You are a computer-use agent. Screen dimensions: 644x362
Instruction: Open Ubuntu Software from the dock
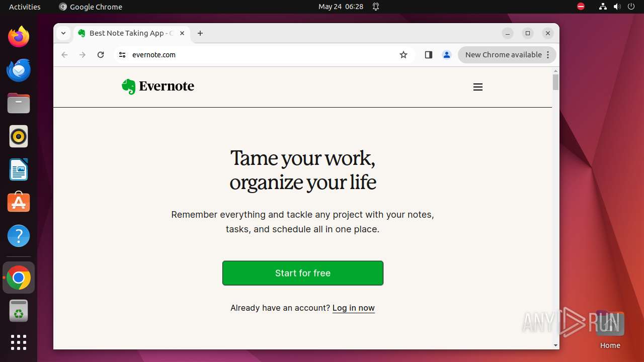point(19,203)
